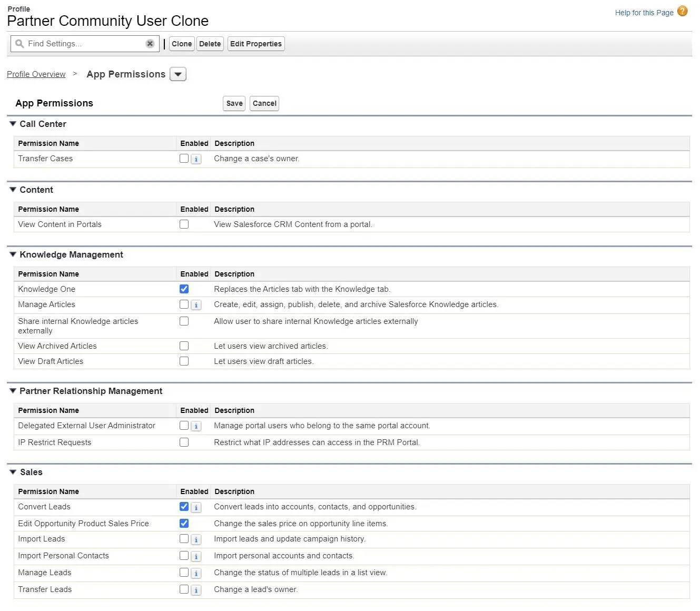Image resolution: width=700 pixels, height=611 pixels.
Task: Click the Help question mark icon
Action: point(683,11)
